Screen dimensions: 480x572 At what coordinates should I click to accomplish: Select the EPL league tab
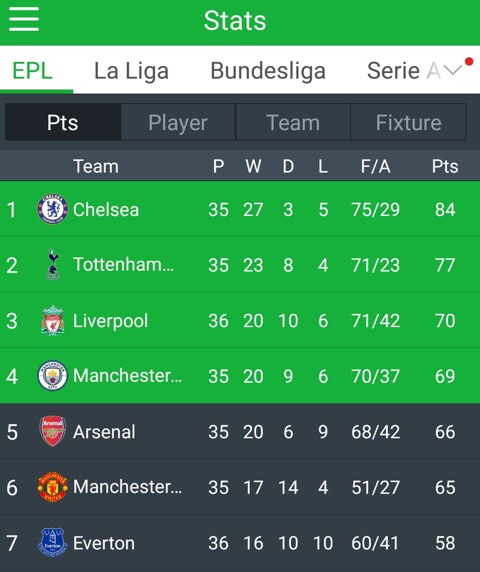[33, 70]
